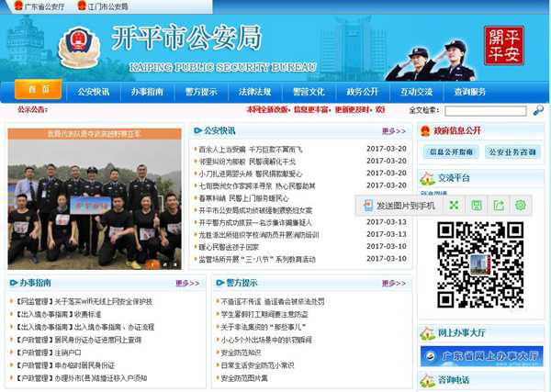Image resolution: width=551 pixels, height=392 pixels.
Task: Click the save image icon in floating toolbar
Action: 476,206
